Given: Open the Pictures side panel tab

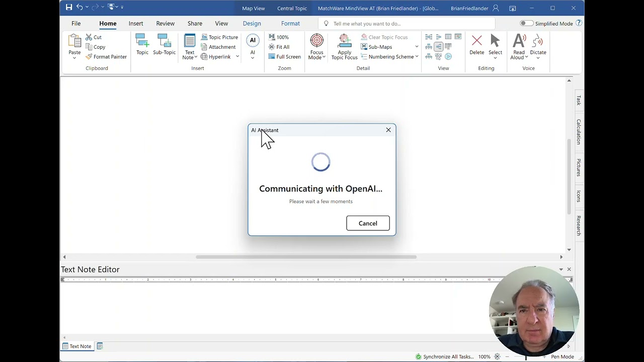Looking at the screenshot, I should 579,167.
